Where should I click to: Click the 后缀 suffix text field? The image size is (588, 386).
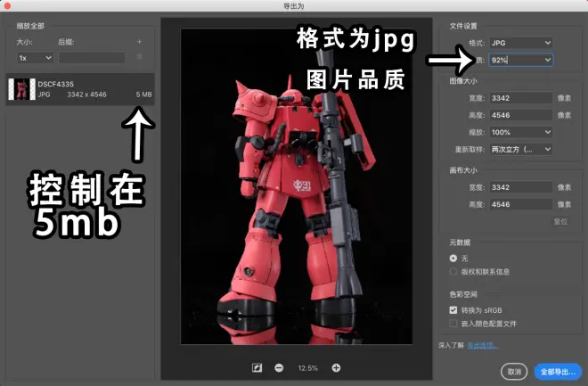[92, 58]
